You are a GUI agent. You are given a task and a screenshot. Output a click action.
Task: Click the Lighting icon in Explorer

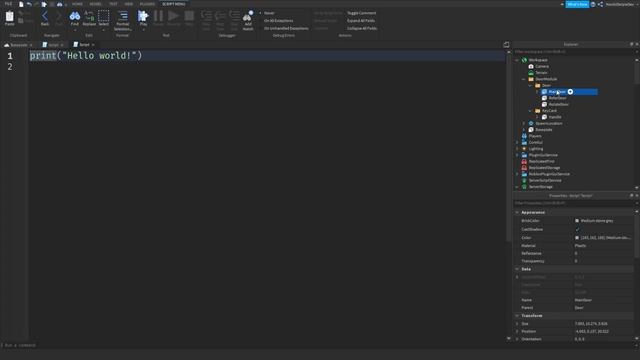524,149
